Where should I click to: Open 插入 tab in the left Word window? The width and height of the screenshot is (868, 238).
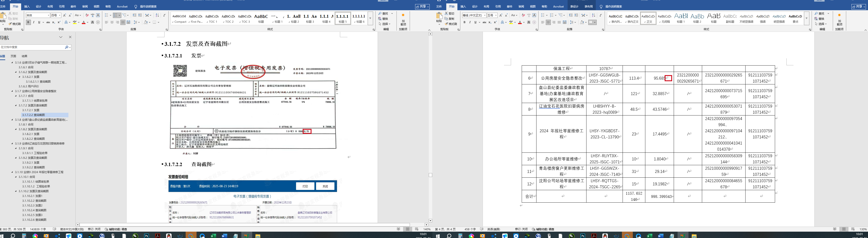tap(27, 6)
